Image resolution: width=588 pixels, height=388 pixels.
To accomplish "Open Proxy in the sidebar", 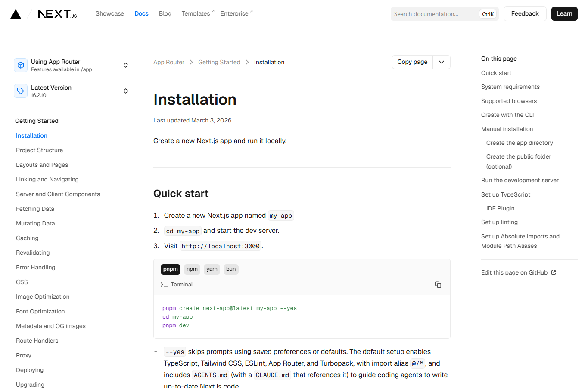I will point(24,355).
